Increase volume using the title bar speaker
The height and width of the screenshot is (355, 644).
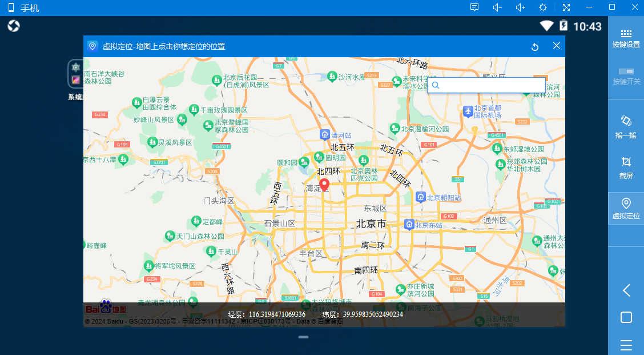[520, 7]
